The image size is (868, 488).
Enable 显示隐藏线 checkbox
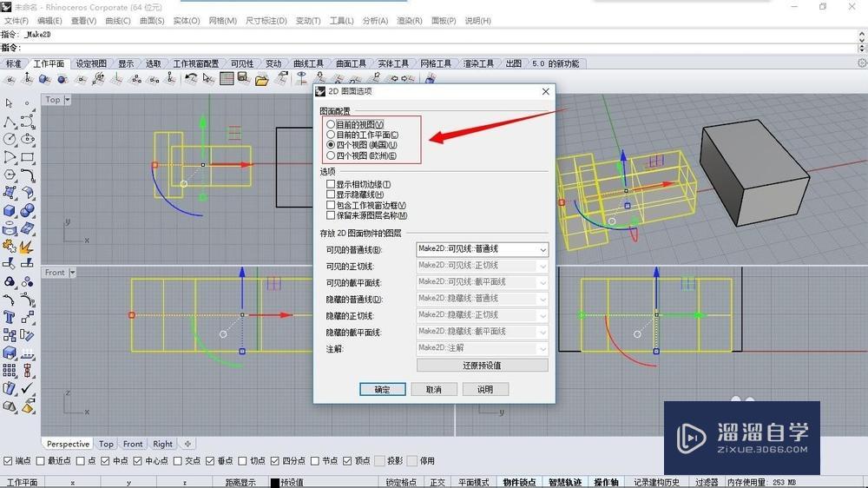(x=331, y=195)
